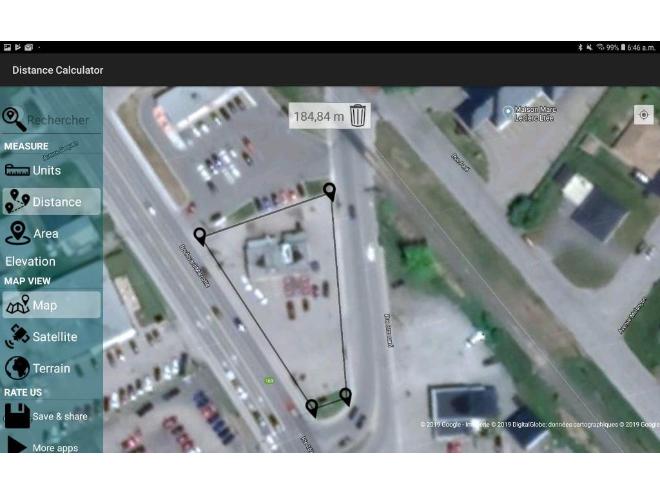Tap the MAP VIEW section header
Screen dimensions: 660x495
27,281
